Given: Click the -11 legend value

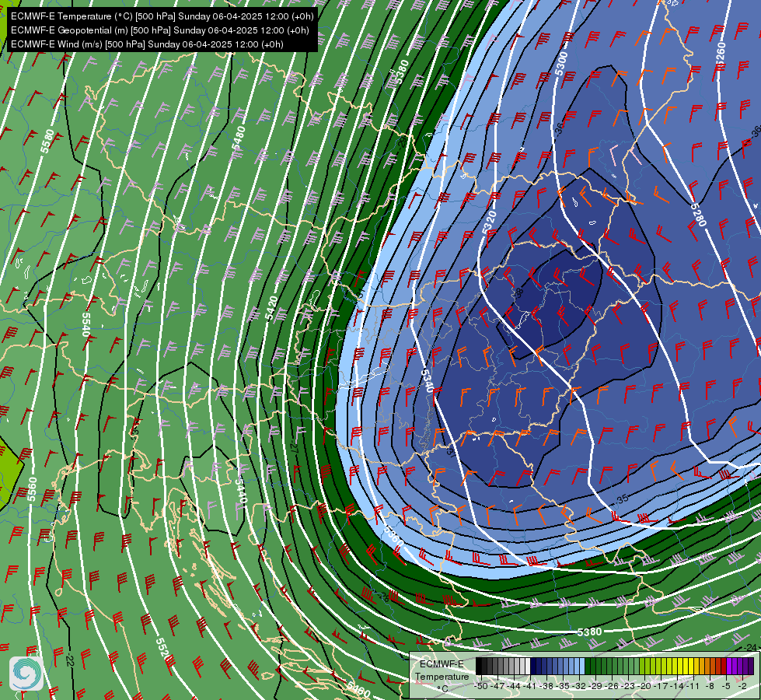Looking at the screenshot, I should 693,686.
